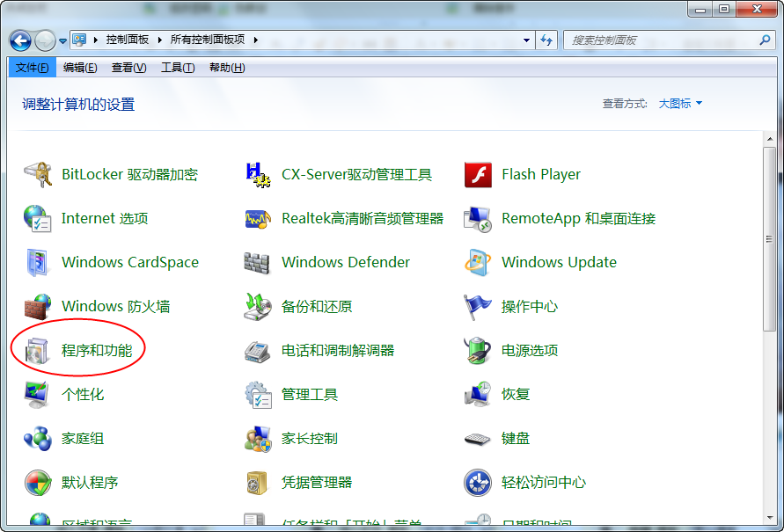This screenshot has height=532, width=784.
Task: Open the Windows CardSpace icon
Action: (38, 262)
